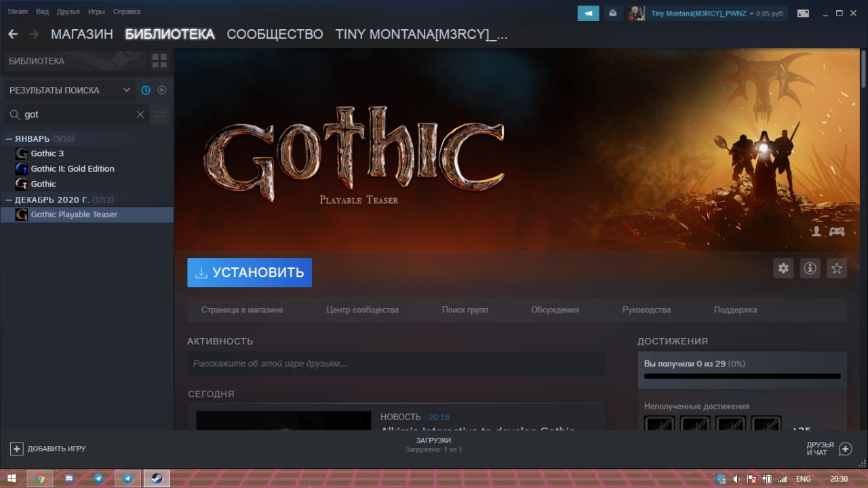Viewport: 868px width, 488px height.
Task: Click the search magnifier icon
Action: pyautogui.click(x=15, y=115)
